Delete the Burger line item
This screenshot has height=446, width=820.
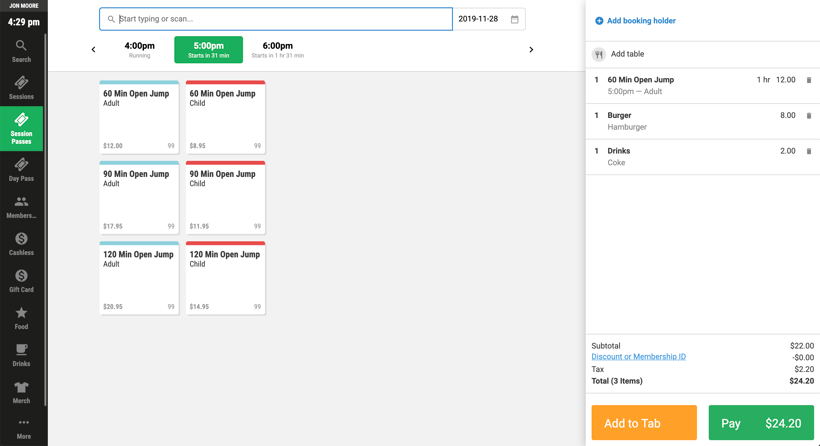tap(808, 116)
